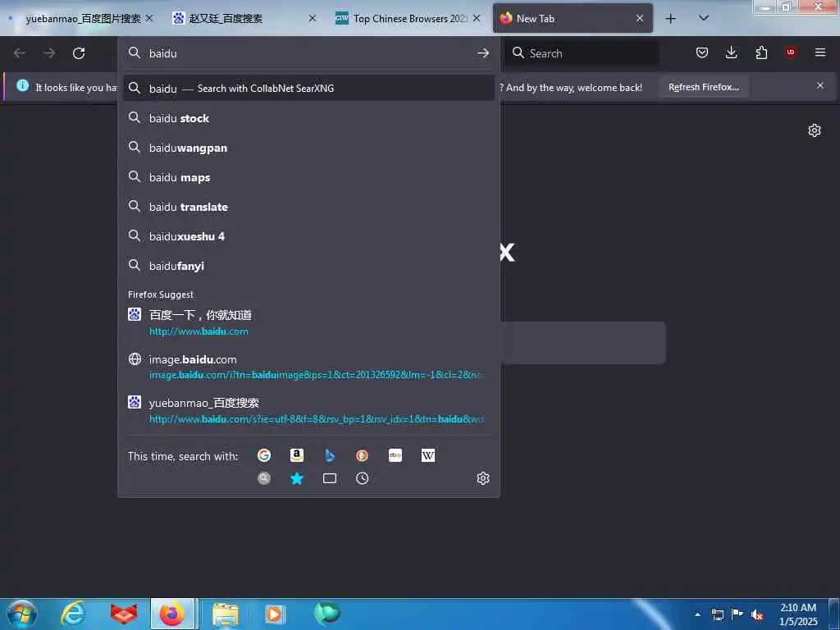
Task: Search history with the clock icon
Action: click(362, 478)
